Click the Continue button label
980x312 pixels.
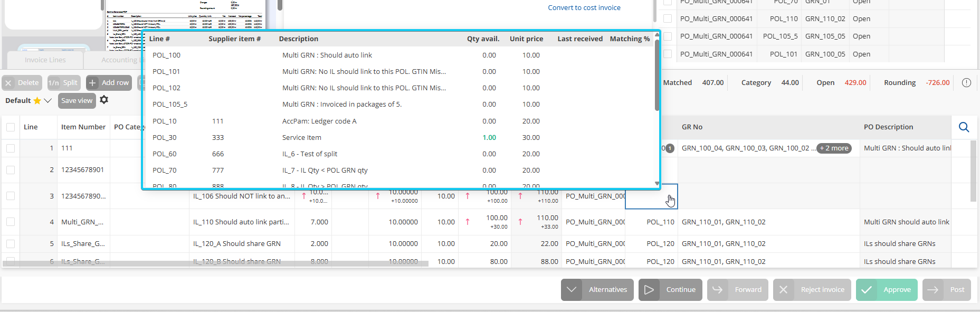click(681, 290)
